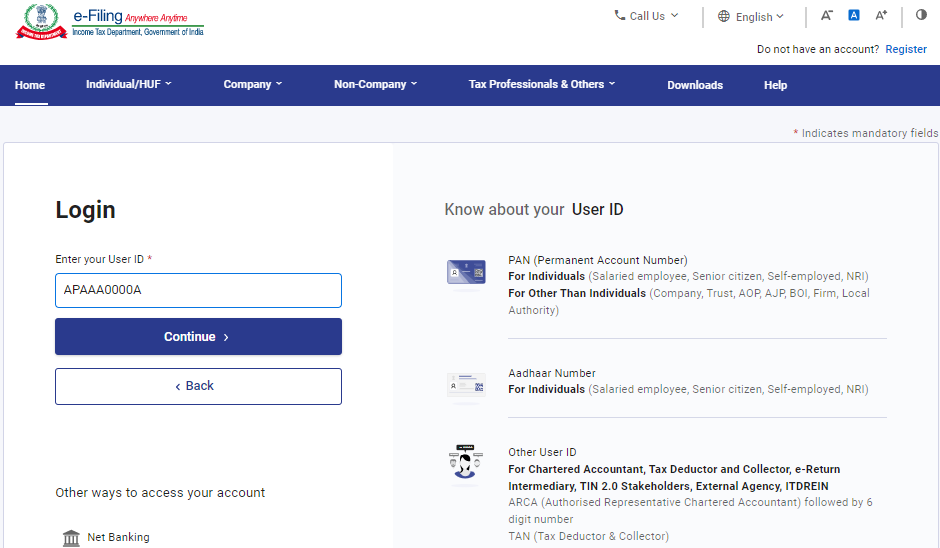
Task: Increase font size with the A+ icon
Action: [x=881, y=16]
